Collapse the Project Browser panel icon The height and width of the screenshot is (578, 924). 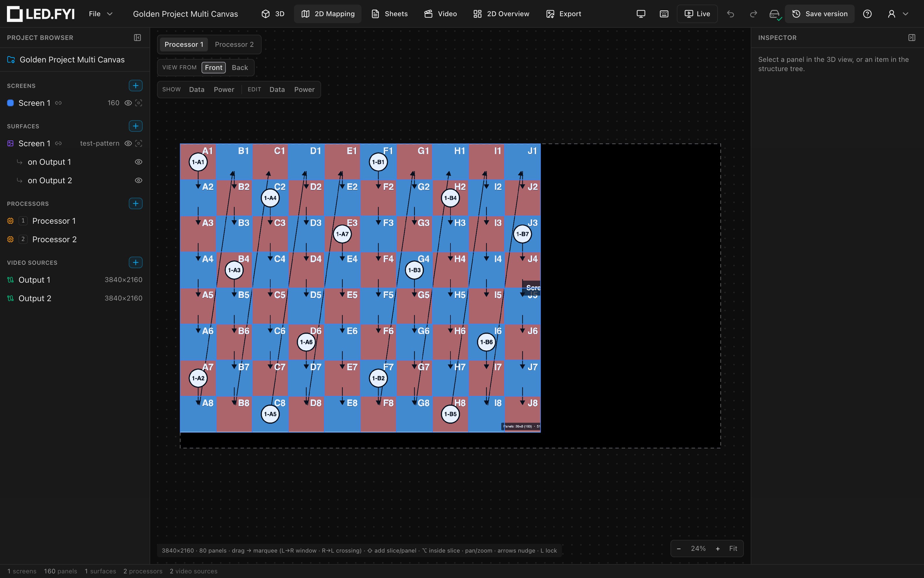137,38
